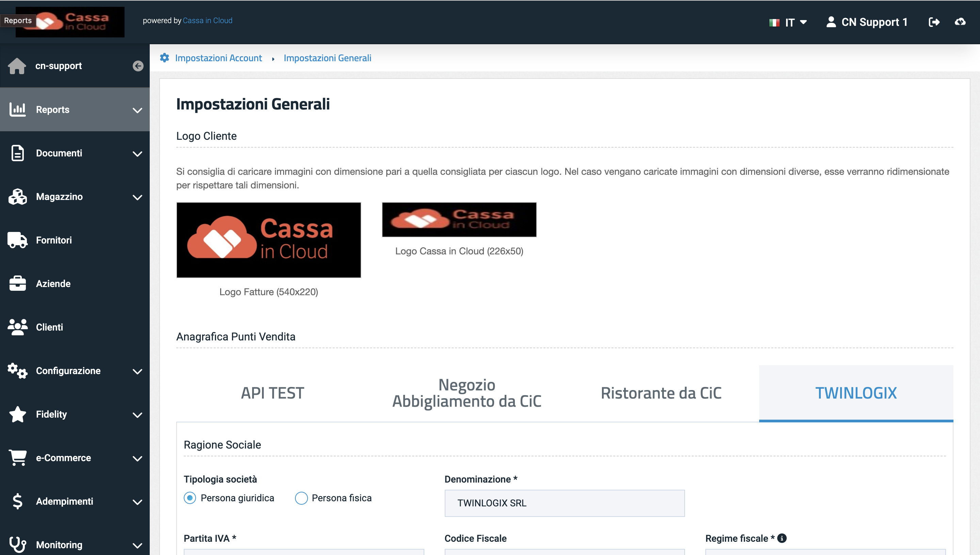This screenshot has height=555, width=980.
Task: Click the Anagrafica Punti Vendita heading
Action: click(236, 337)
